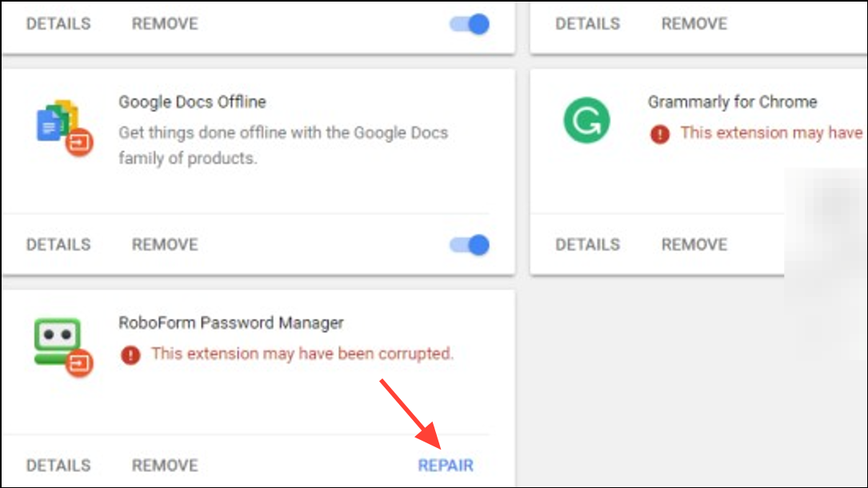Image resolution: width=868 pixels, height=488 pixels.
Task: Click the Google Docs Offline description text
Action: click(283, 146)
